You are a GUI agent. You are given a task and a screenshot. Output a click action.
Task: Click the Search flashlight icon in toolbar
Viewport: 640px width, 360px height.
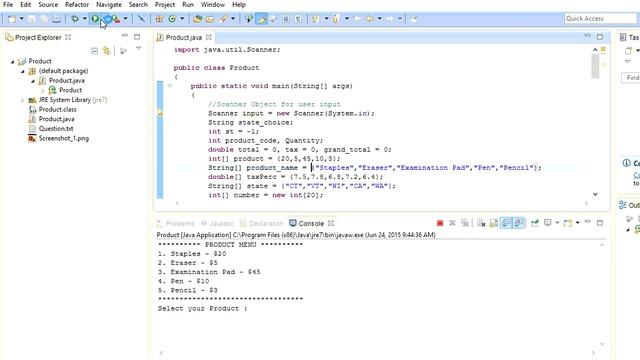coord(223,19)
